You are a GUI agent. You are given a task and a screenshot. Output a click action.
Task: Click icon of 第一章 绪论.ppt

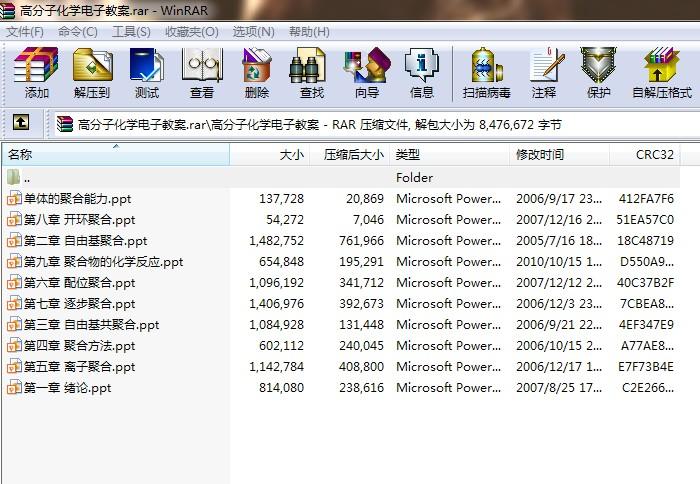14,387
